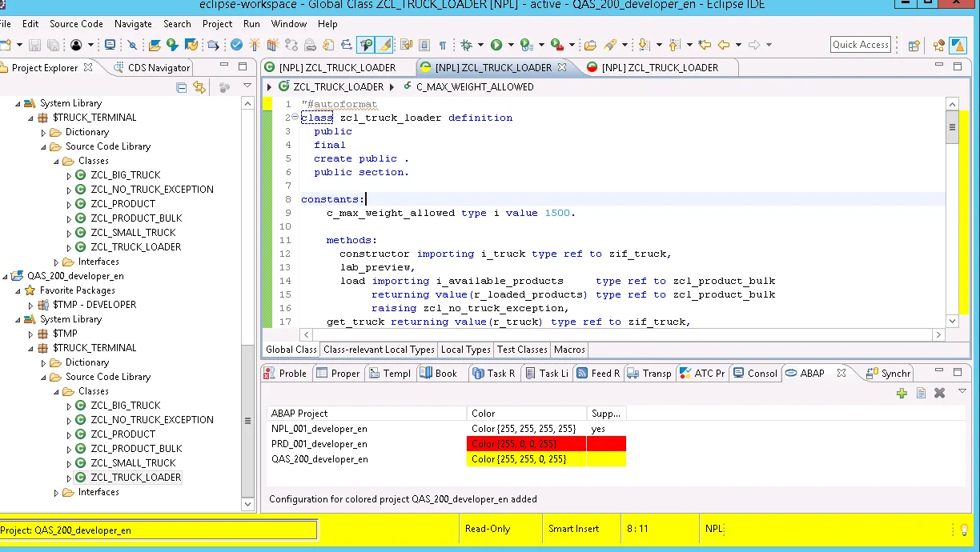Click the ABAP Project column header

pyautogui.click(x=367, y=414)
